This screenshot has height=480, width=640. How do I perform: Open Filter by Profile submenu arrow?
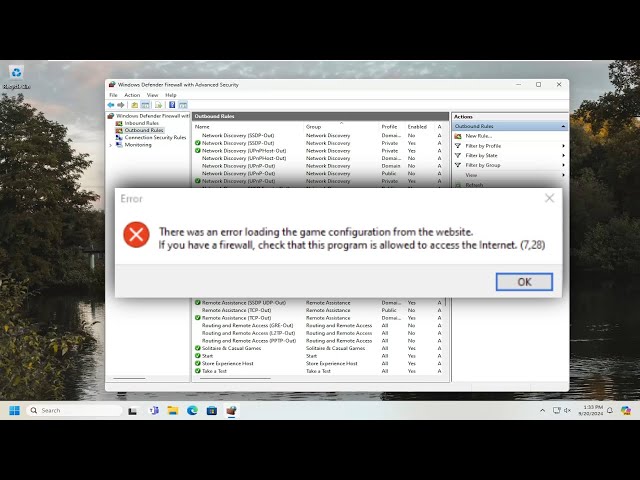[x=563, y=146]
